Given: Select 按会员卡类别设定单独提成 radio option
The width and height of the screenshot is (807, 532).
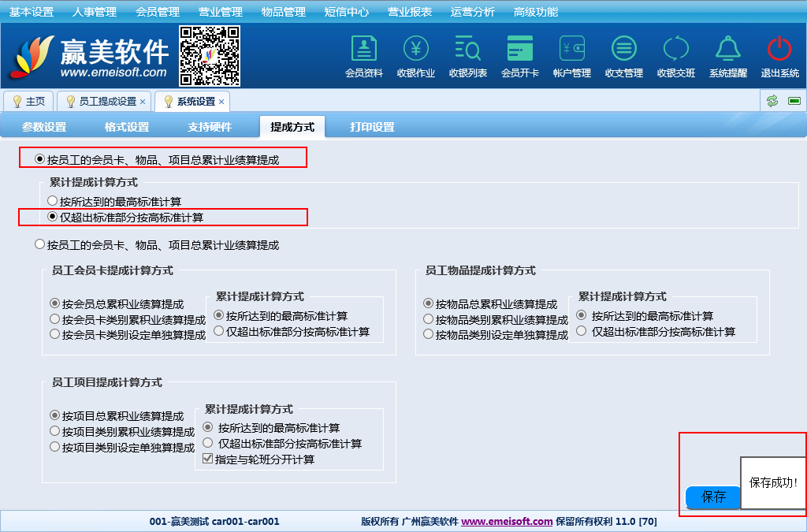Looking at the screenshot, I should [55, 334].
